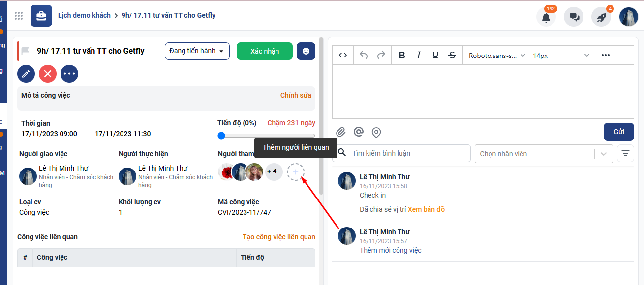Click the progress slider handle
The image size is (644, 285).
(221, 136)
